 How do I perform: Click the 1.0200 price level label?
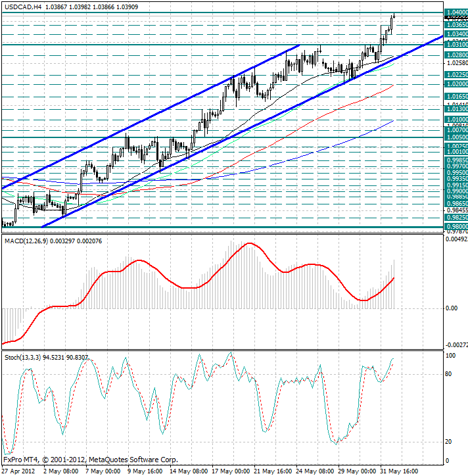[456, 83]
